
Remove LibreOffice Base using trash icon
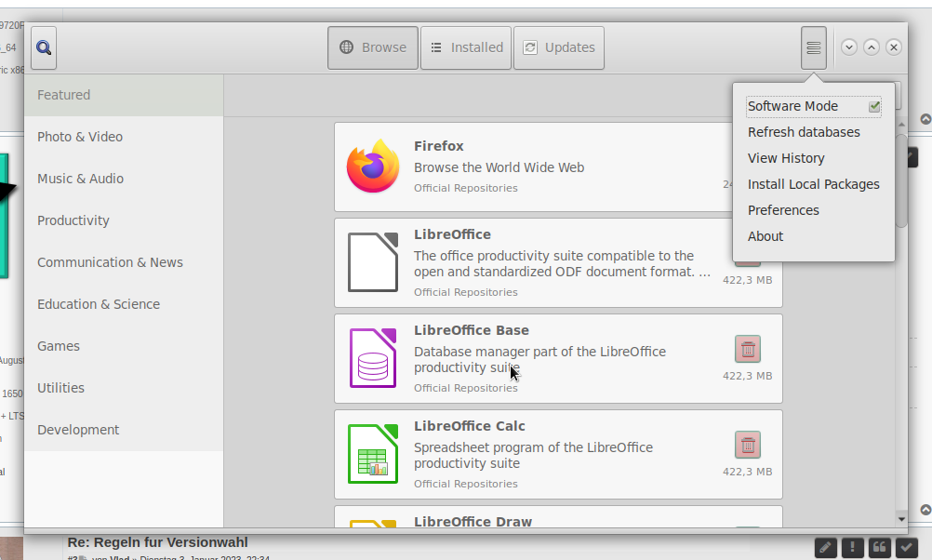[747, 349]
